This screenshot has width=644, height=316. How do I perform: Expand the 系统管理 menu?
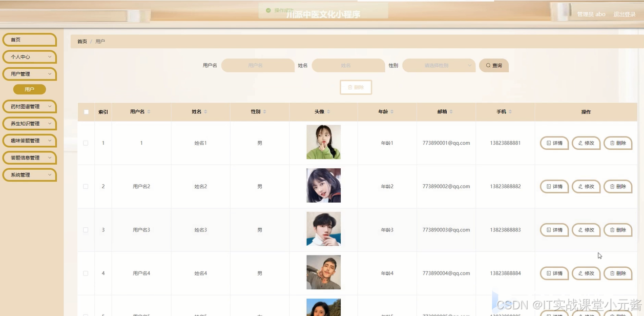coord(30,175)
